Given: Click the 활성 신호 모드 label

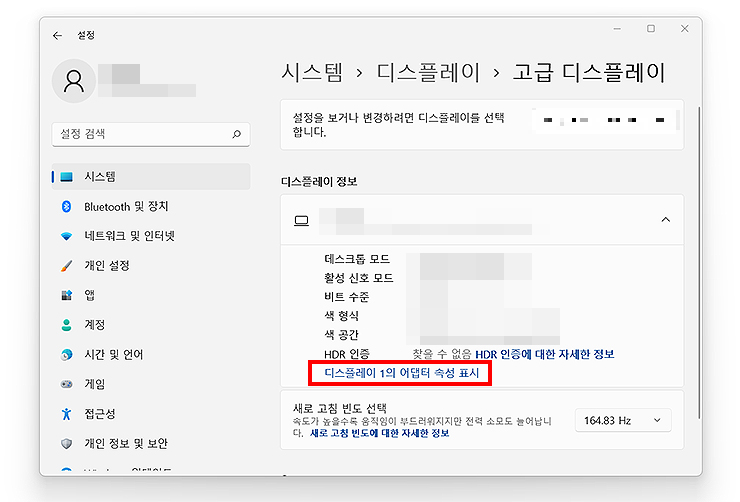Looking at the screenshot, I should point(359,278).
